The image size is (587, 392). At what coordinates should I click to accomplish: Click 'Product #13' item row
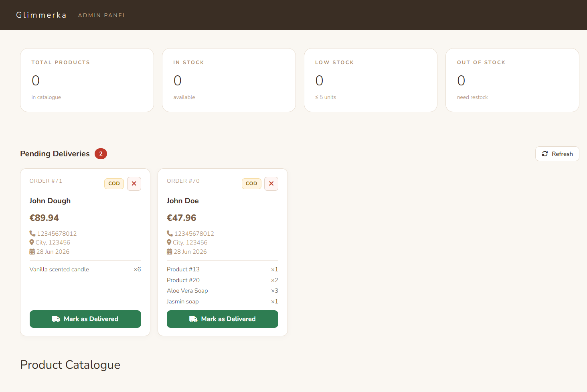[223, 269]
